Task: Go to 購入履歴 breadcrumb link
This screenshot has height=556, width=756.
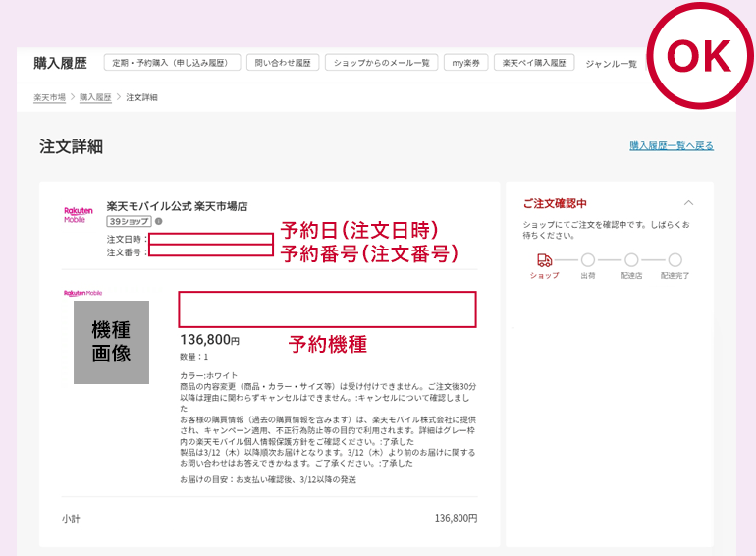Action: click(95, 97)
